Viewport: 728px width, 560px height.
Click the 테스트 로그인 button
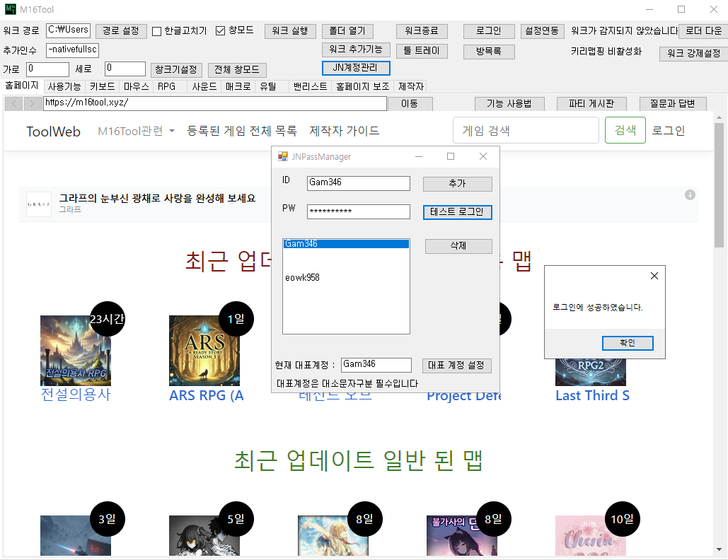(457, 212)
